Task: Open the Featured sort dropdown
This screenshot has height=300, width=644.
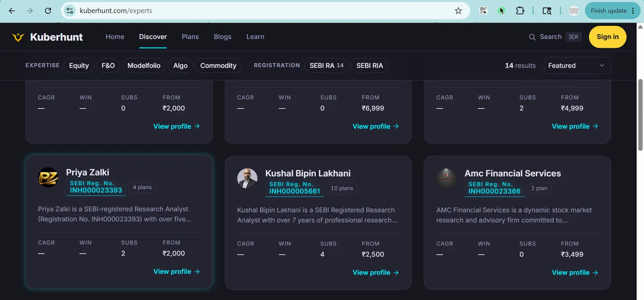Action: coord(577,66)
